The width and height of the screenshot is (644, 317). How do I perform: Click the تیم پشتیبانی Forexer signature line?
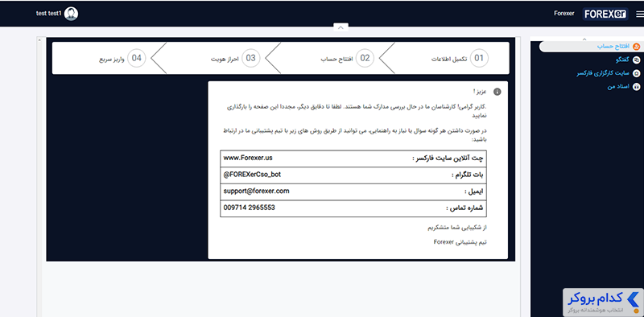point(460,242)
